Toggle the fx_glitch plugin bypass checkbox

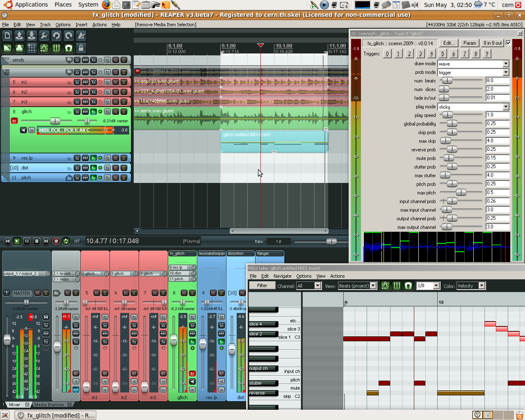(508, 43)
